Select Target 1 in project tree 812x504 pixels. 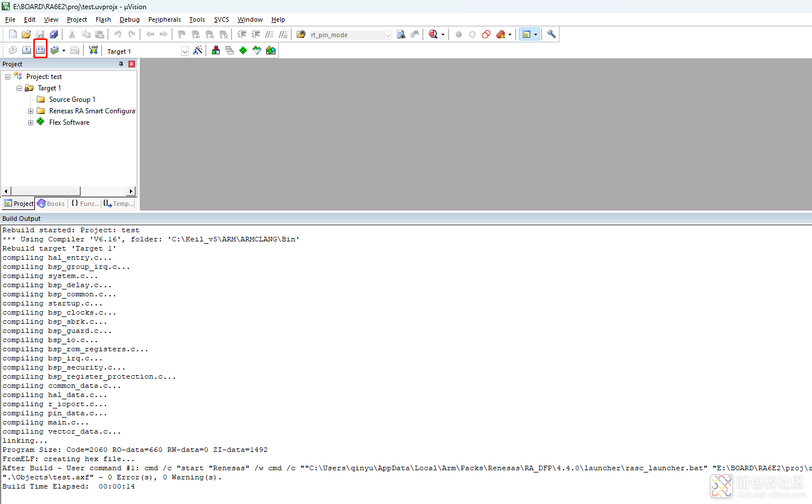49,88
